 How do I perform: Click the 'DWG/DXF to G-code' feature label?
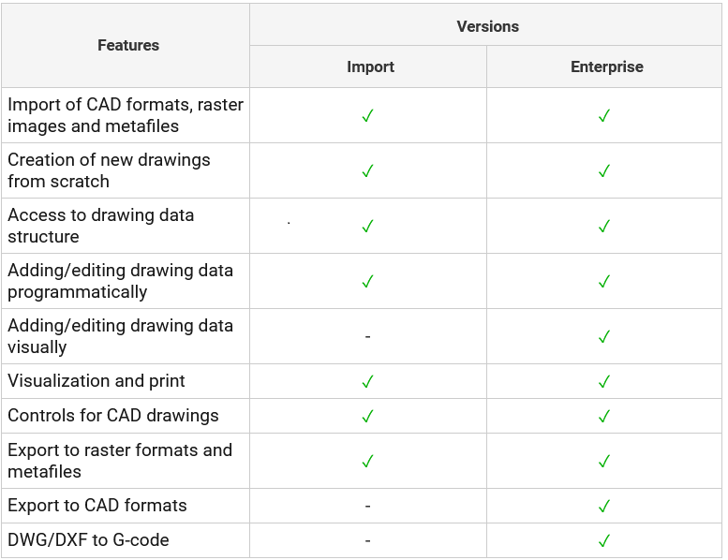[88, 539]
